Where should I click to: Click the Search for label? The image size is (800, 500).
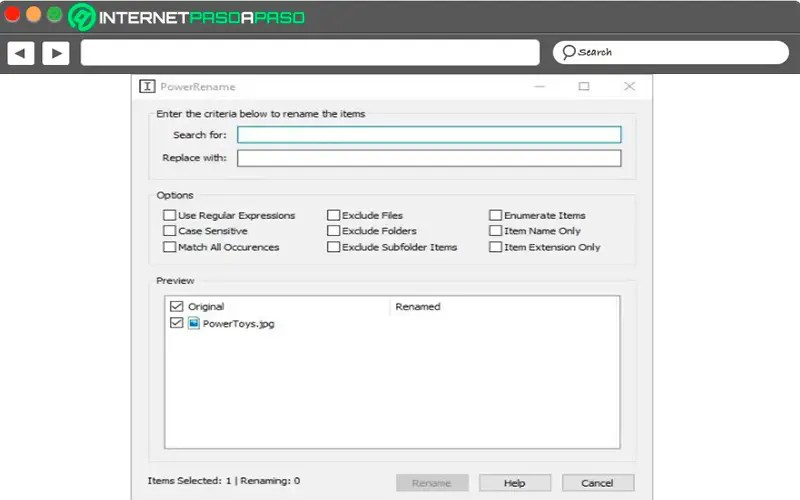[199, 135]
